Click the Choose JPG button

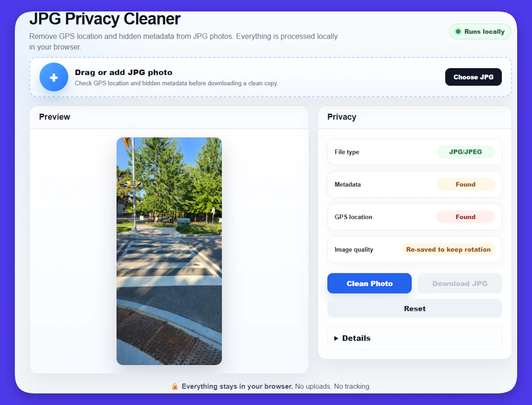pyautogui.click(x=473, y=77)
